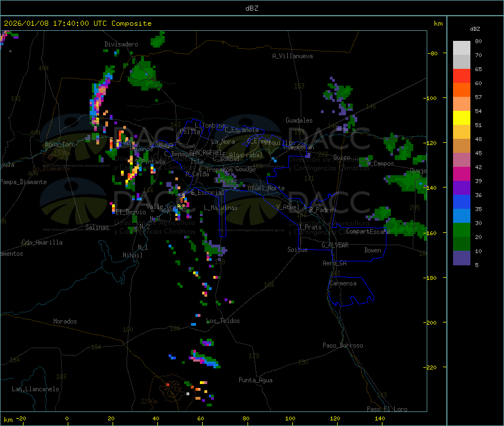This screenshot has height=426, width=504.
Task: Click the white 70-80 dBZ color swatch
Action: point(461,48)
